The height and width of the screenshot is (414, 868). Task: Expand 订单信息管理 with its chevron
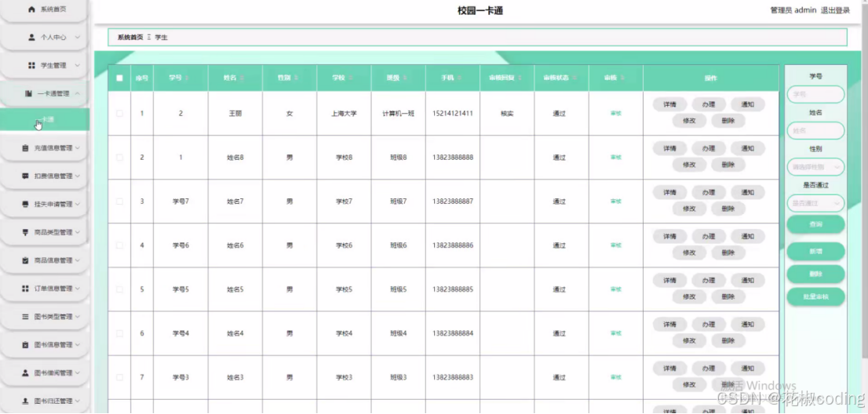(x=78, y=289)
